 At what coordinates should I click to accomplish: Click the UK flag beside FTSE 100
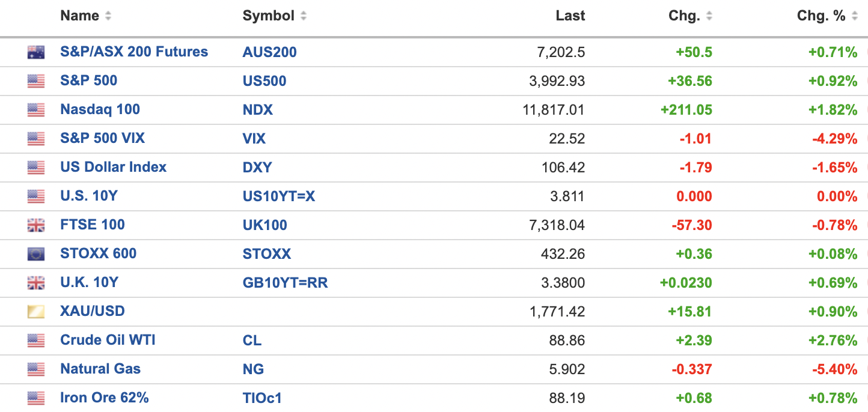click(36, 225)
